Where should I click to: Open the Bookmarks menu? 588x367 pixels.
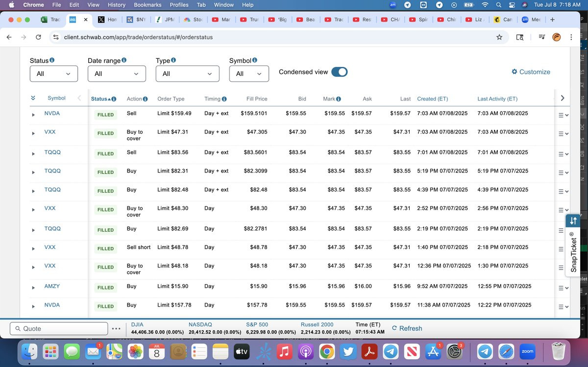(147, 5)
